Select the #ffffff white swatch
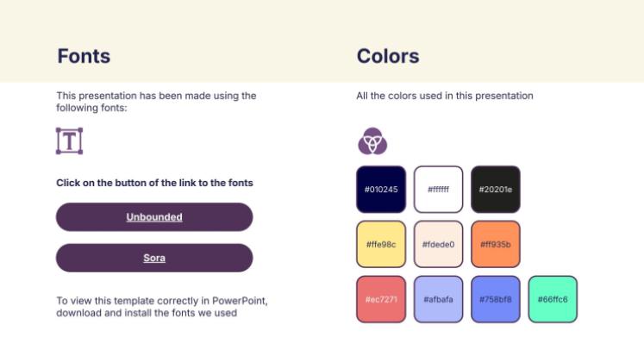 tap(438, 189)
